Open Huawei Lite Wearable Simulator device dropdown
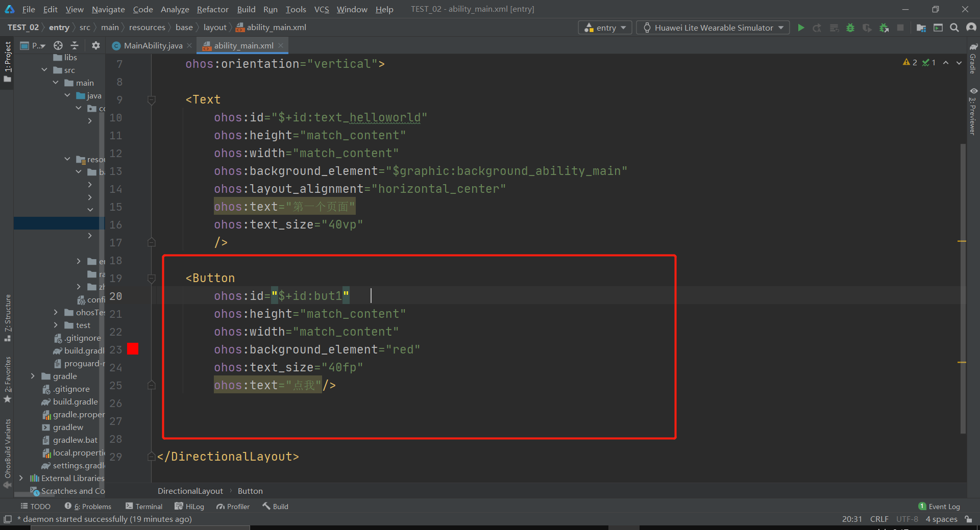Screen dimensions: 980x530 (x=713, y=28)
